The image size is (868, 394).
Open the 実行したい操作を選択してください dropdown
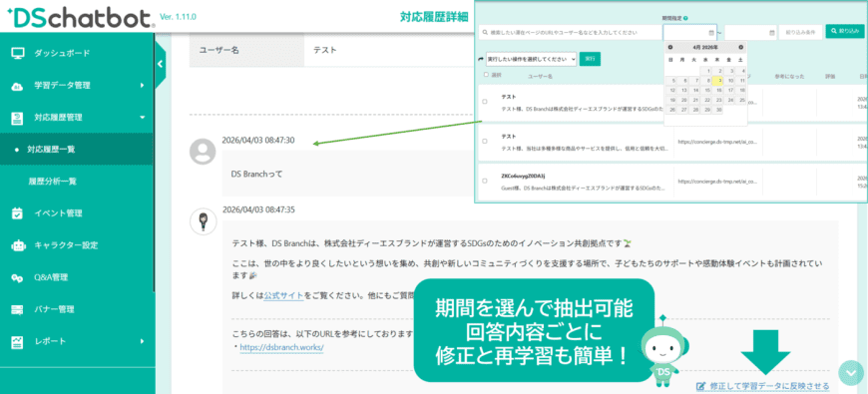tap(531, 59)
